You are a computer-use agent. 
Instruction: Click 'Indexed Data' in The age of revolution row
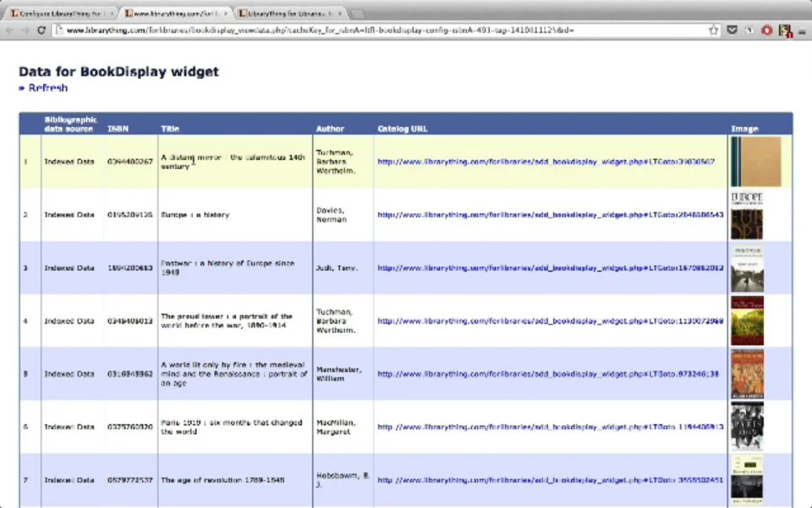pos(69,480)
